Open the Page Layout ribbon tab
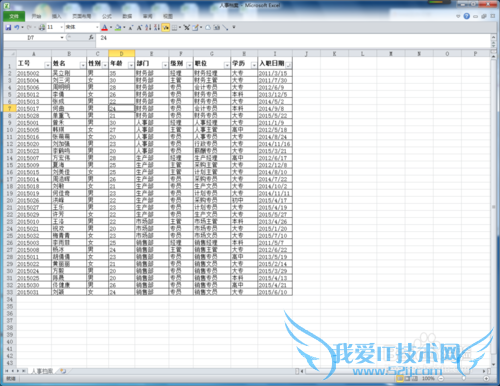This screenshot has height=386, width=500. [82, 16]
